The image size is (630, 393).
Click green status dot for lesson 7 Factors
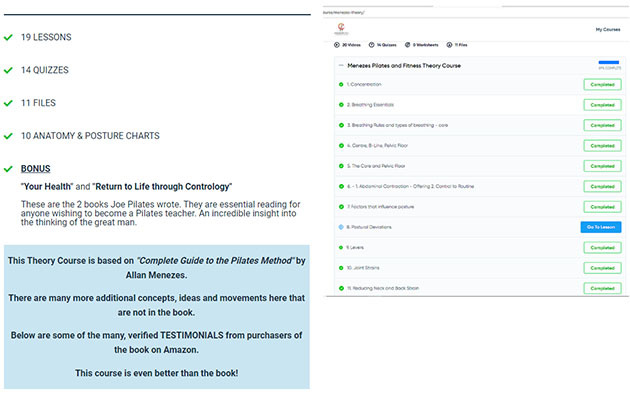pyautogui.click(x=341, y=207)
